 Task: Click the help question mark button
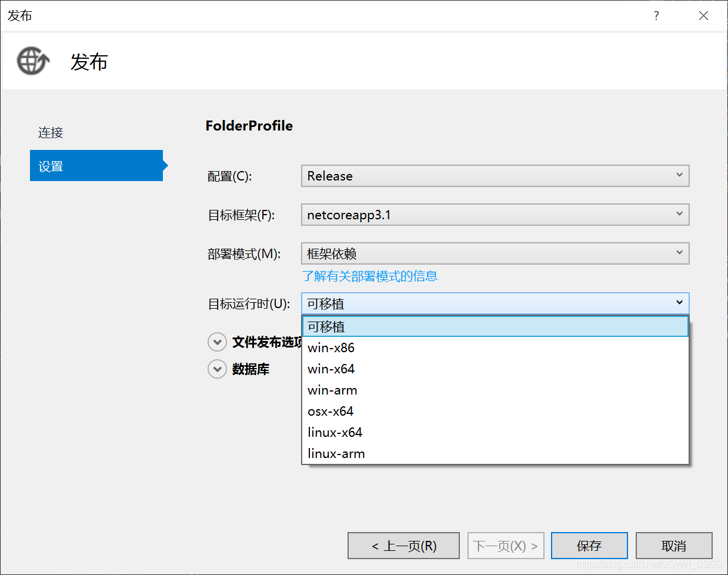[656, 16]
